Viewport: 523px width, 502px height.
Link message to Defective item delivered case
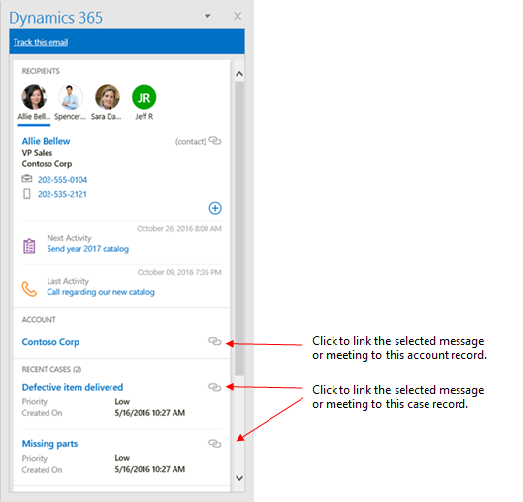point(215,387)
